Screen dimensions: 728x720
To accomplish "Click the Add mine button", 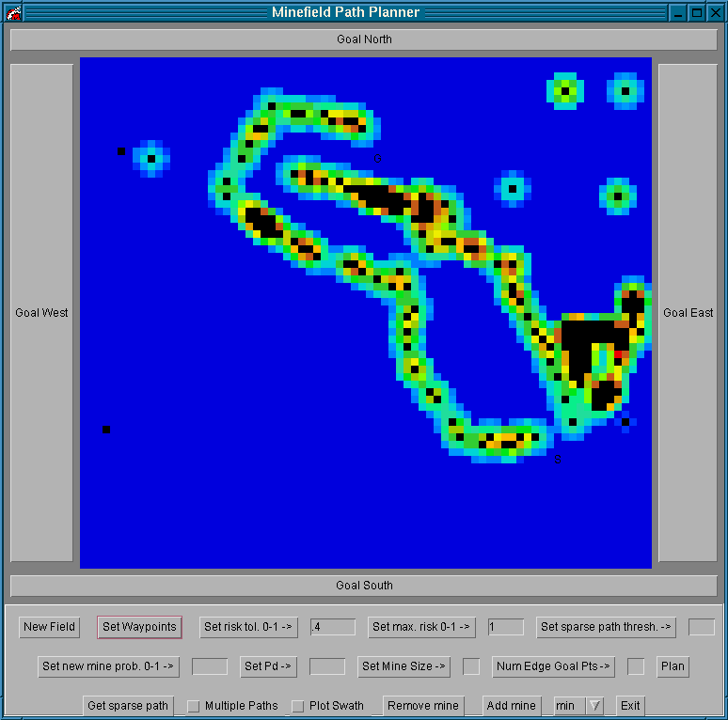I will [512, 706].
